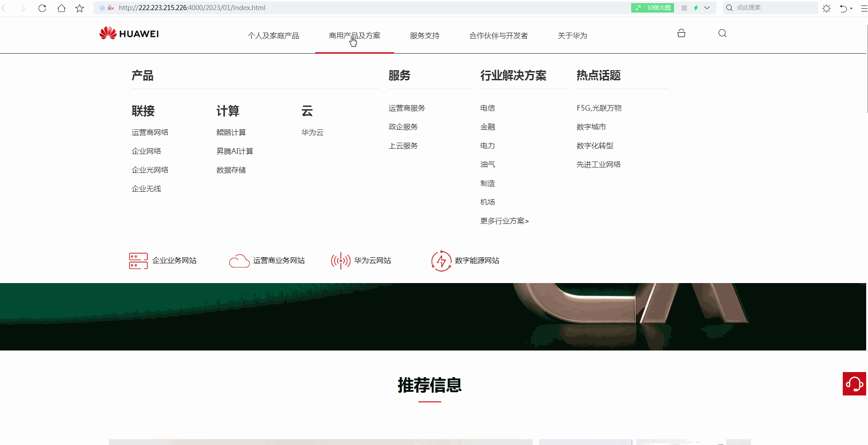Toggle the brightness sun icon

tap(826, 8)
